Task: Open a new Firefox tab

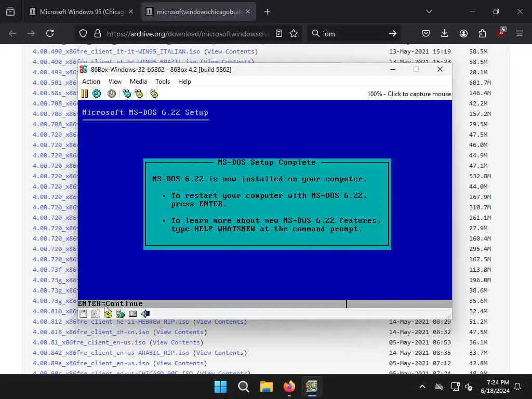Action: (x=268, y=12)
